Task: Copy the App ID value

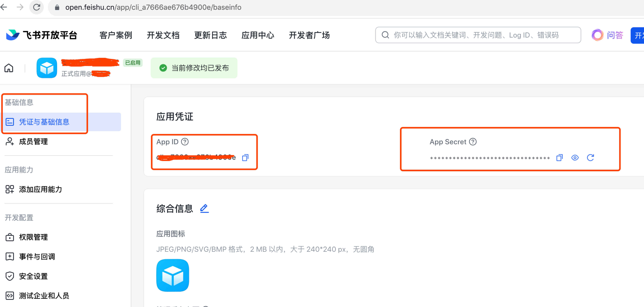Action: tap(245, 158)
